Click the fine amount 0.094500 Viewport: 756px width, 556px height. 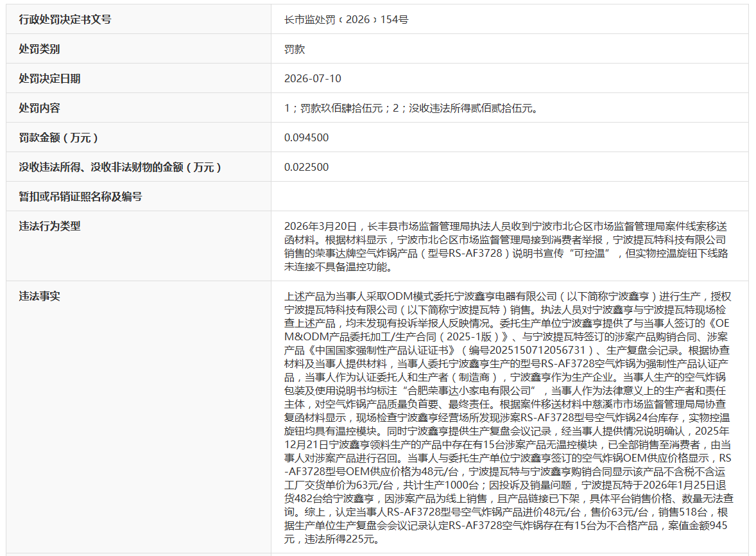click(x=306, y=138)
